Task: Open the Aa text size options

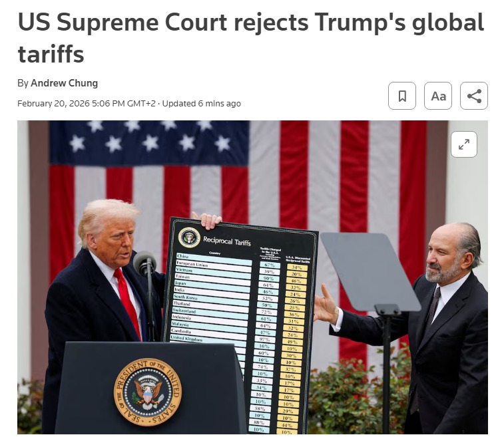Action: 438,96
